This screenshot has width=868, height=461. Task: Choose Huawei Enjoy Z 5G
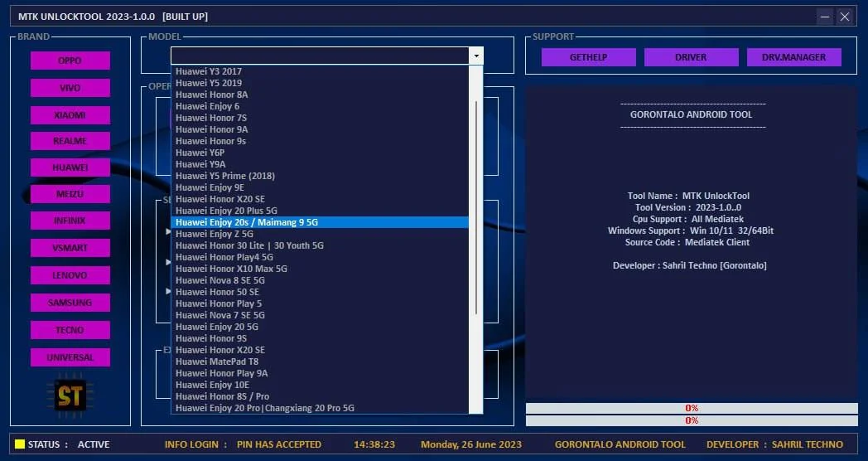coord(320,234)
